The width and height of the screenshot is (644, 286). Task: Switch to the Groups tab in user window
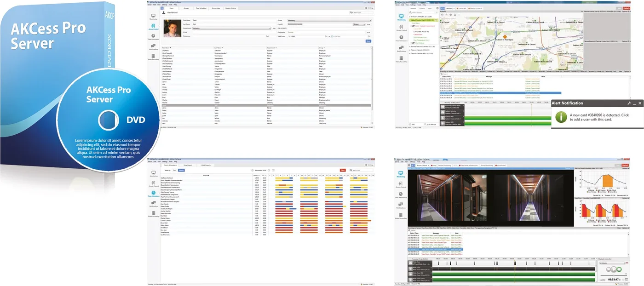point(186,8)
